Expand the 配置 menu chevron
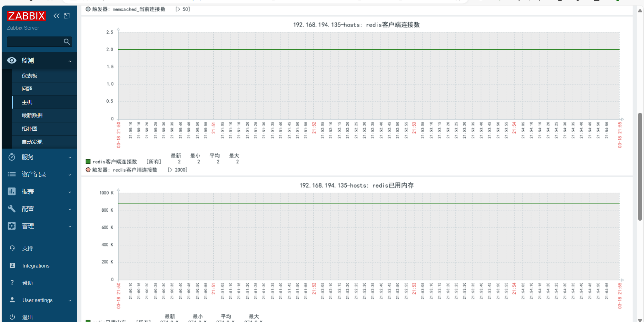Screen dimensions: 644x322 pyautogui.click(x=70, y=209)
